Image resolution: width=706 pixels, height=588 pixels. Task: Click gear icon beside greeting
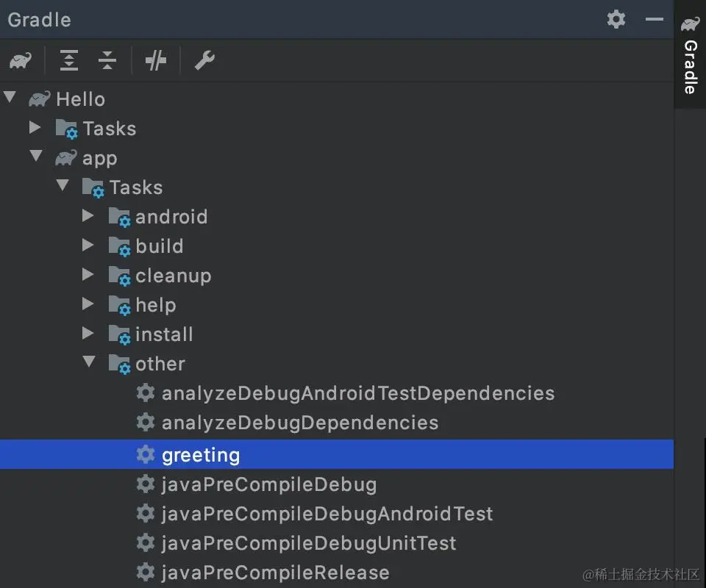coord(146,454)
